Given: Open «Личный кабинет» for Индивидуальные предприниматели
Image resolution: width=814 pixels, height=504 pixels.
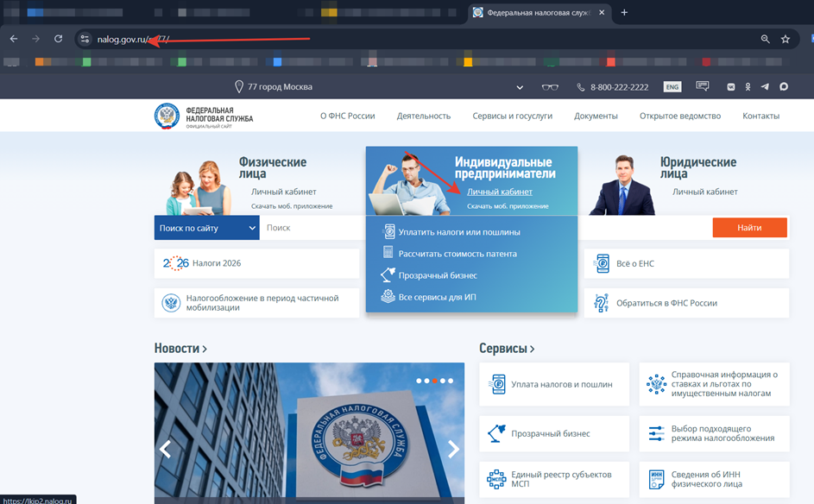Looking at the screenshot, I should coord(498,192).
